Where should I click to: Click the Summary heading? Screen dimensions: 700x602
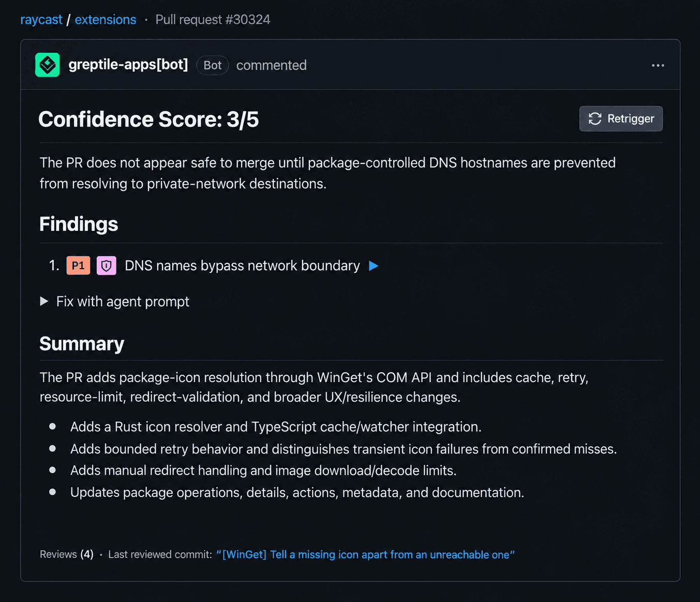tap(82, 344)
